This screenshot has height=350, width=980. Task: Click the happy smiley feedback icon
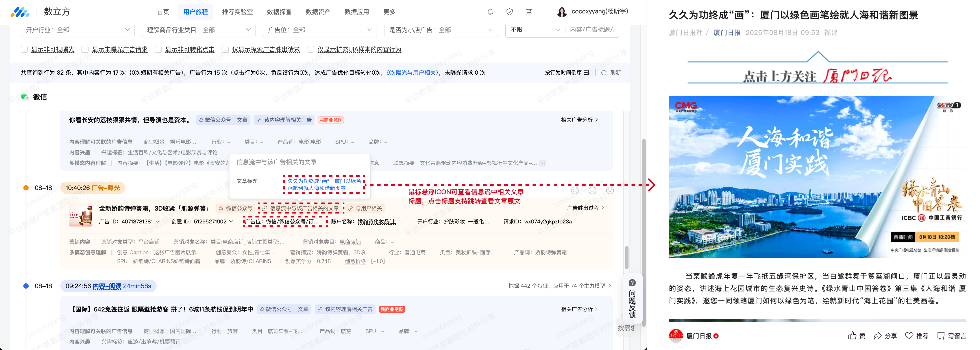[575, 190]
